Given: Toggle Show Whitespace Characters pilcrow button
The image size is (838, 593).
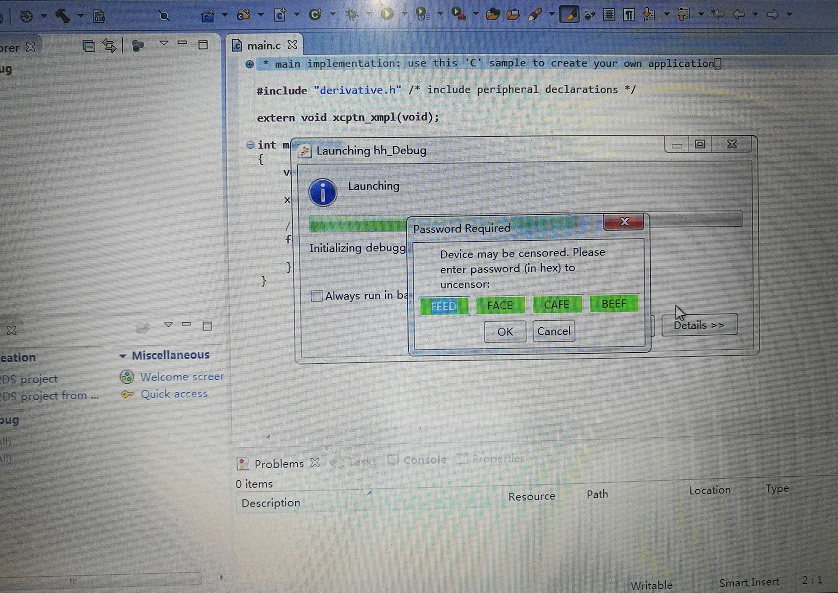Looking at the screenshot, I should click(x=628, y=14).
